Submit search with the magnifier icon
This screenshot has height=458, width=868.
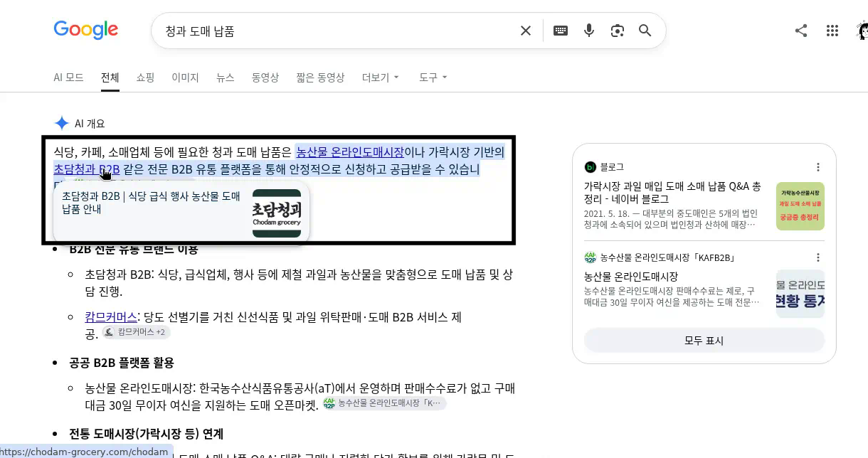[645, 31]
